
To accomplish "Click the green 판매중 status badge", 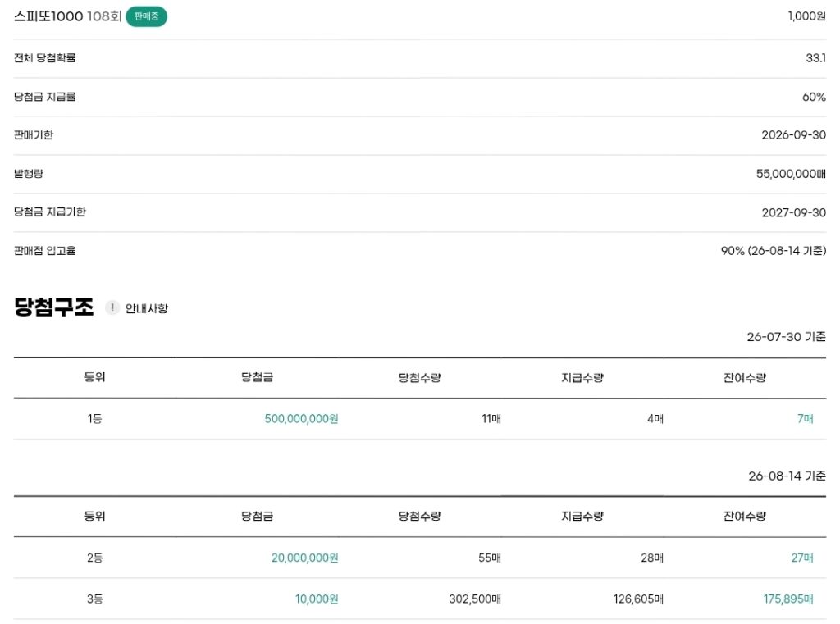I will [x=146, y=16].
